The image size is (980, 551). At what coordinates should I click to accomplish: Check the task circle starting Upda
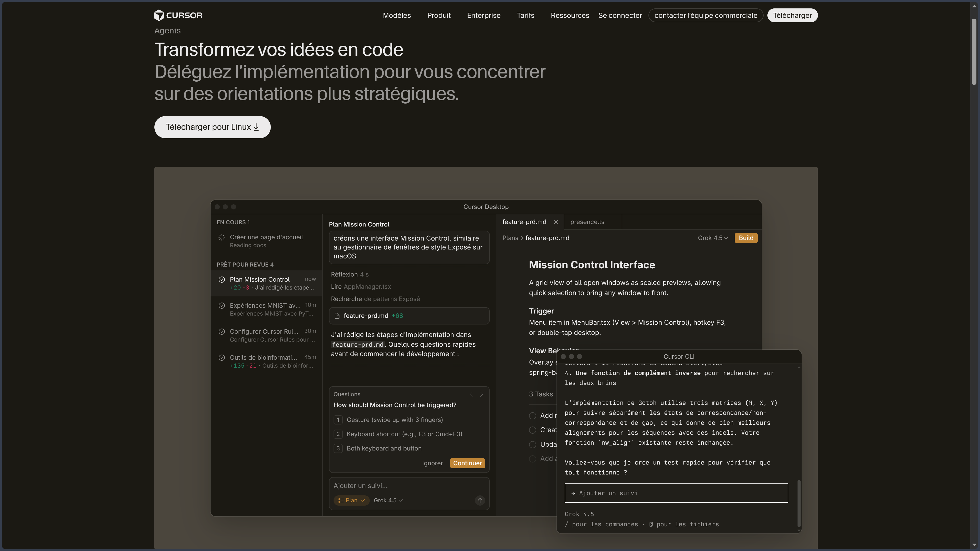point(533,445)
